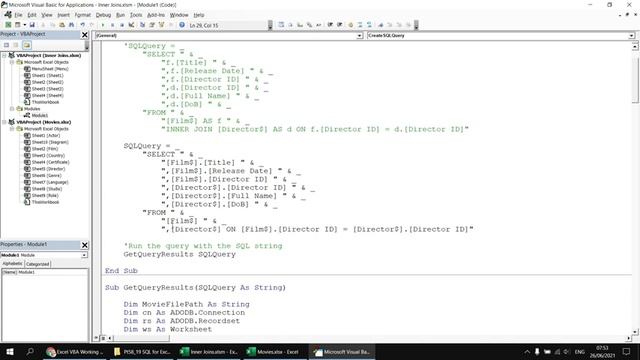The height and width of the screenshot is (360, 640).
Task: Click the Parameter Info edit icon
Action: pyautogui.click(x=309, y=25)
